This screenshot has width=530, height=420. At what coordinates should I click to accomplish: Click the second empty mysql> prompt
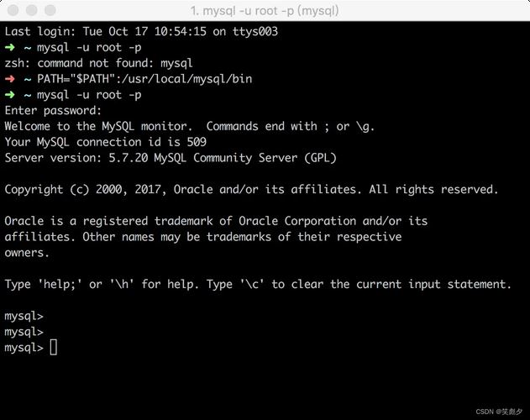24,332
